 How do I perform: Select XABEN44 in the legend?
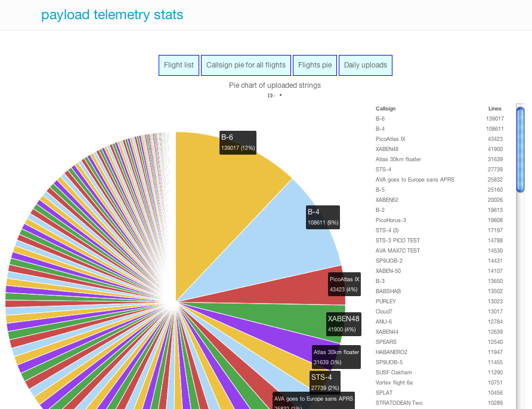pos(440,332)
